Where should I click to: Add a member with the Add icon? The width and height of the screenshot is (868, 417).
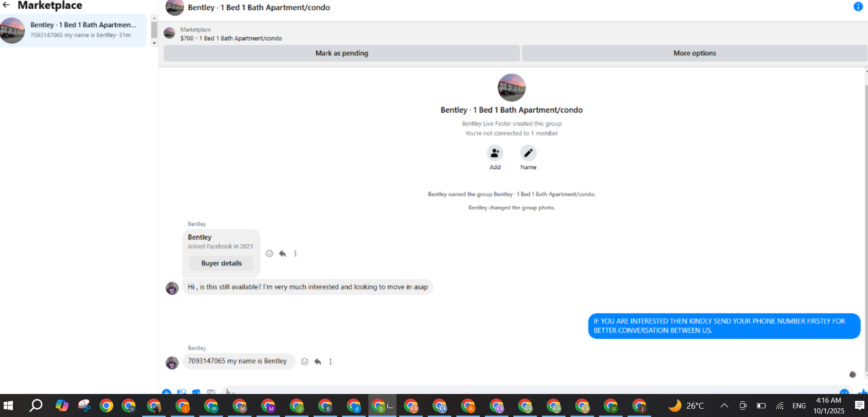pos(495,153)
